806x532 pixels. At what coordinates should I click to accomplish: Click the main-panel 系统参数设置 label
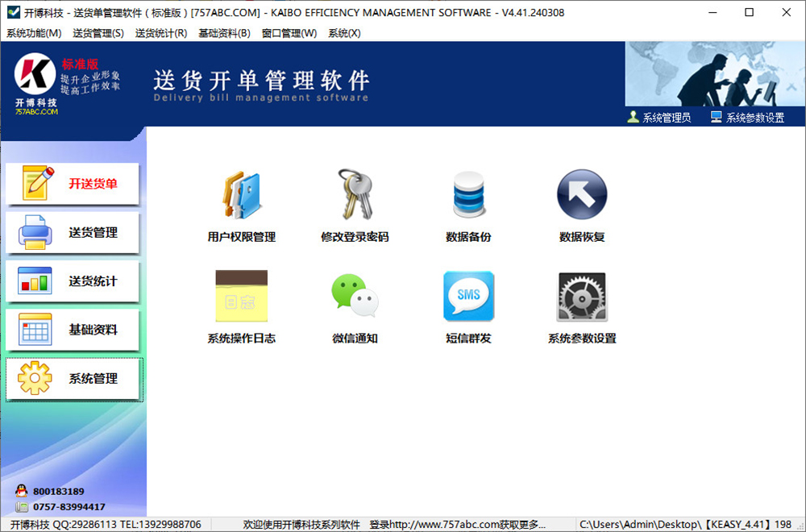(582, 339)
